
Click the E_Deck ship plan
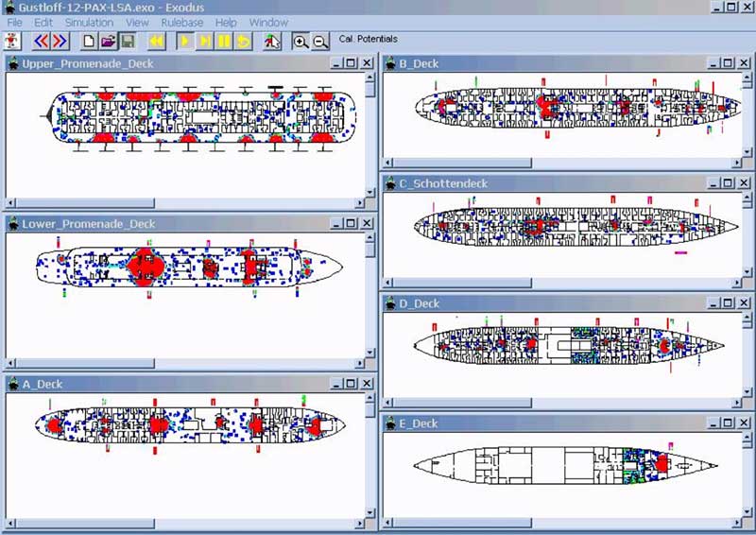point(565,465)
